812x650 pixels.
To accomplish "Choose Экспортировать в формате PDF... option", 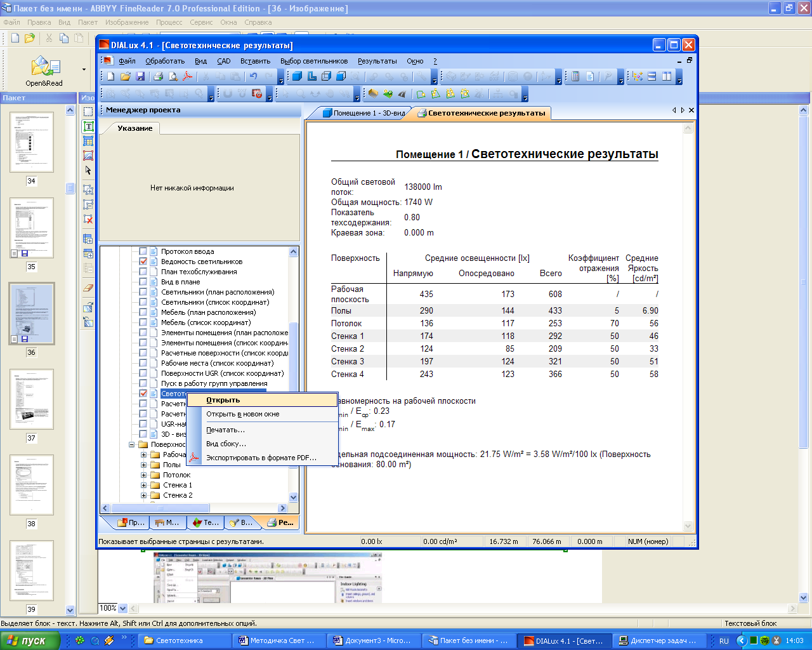I will pyautogui.click(x=261, y=458).
